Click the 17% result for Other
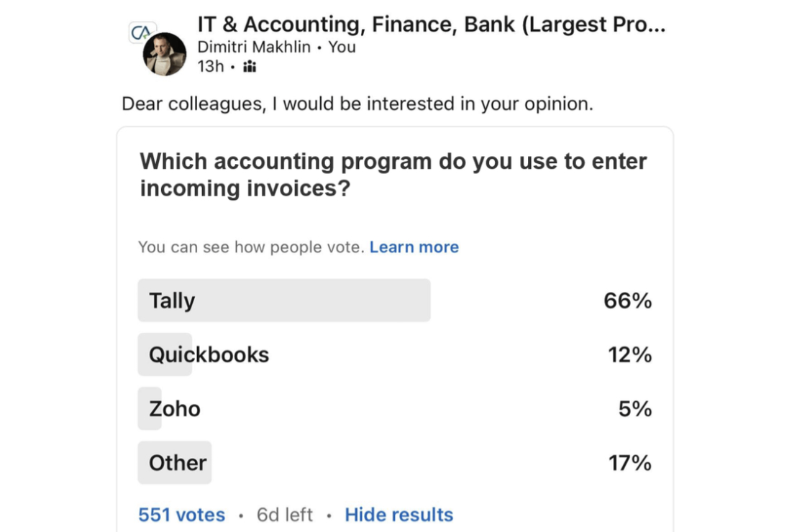 tap(629, 462)
